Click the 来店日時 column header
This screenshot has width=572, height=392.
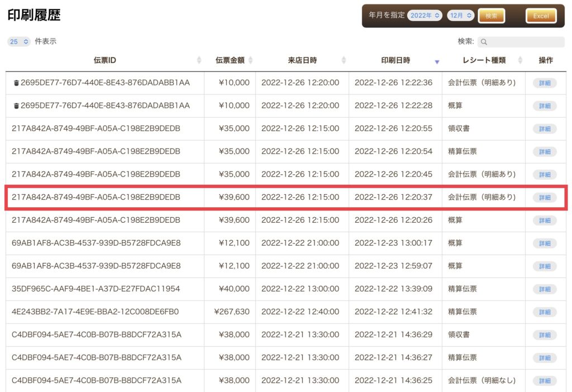point(302,60)
